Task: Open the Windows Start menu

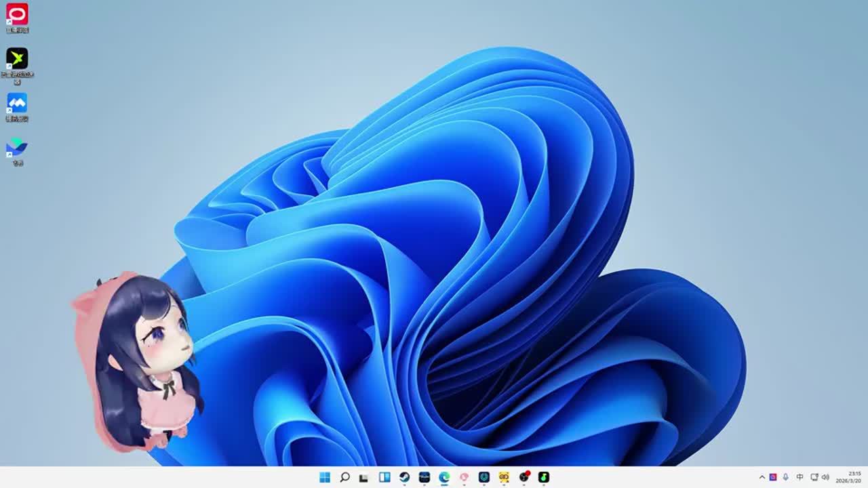Action: click(x=325, y=477)
